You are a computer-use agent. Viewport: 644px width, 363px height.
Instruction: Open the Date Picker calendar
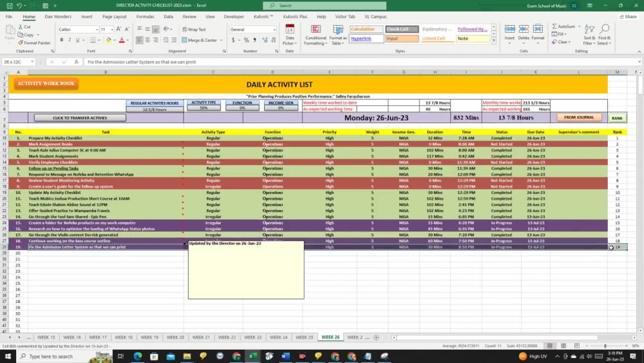290,35
